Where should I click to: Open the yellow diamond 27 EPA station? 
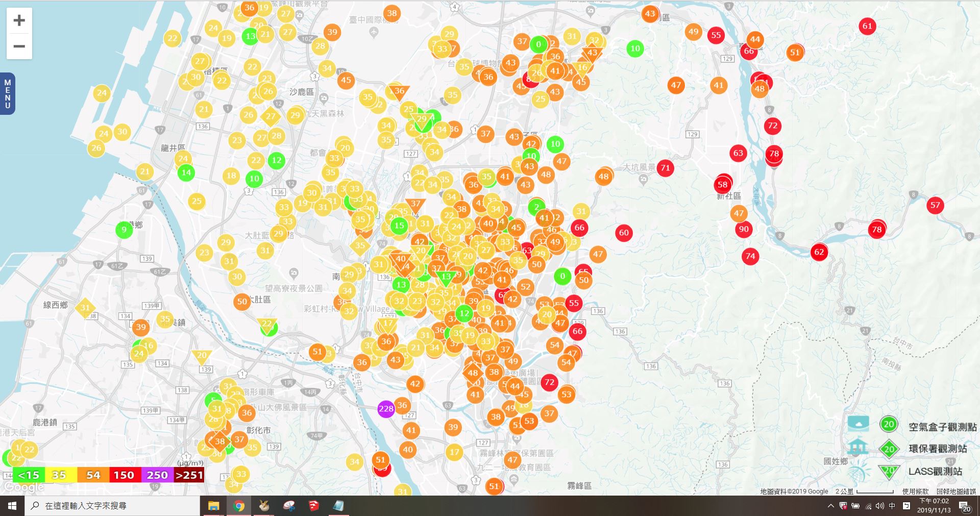tap(271, 116)
